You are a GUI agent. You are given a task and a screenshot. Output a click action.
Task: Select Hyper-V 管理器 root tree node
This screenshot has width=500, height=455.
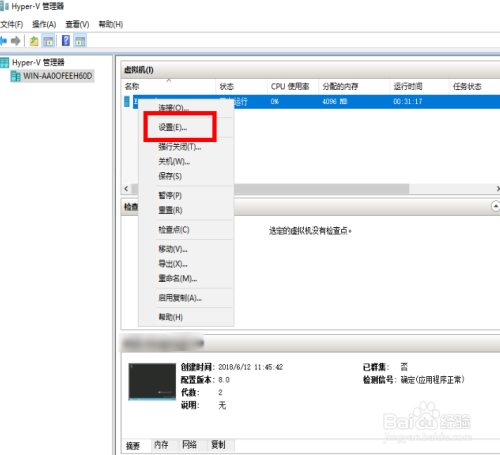[x=38, y=62]
